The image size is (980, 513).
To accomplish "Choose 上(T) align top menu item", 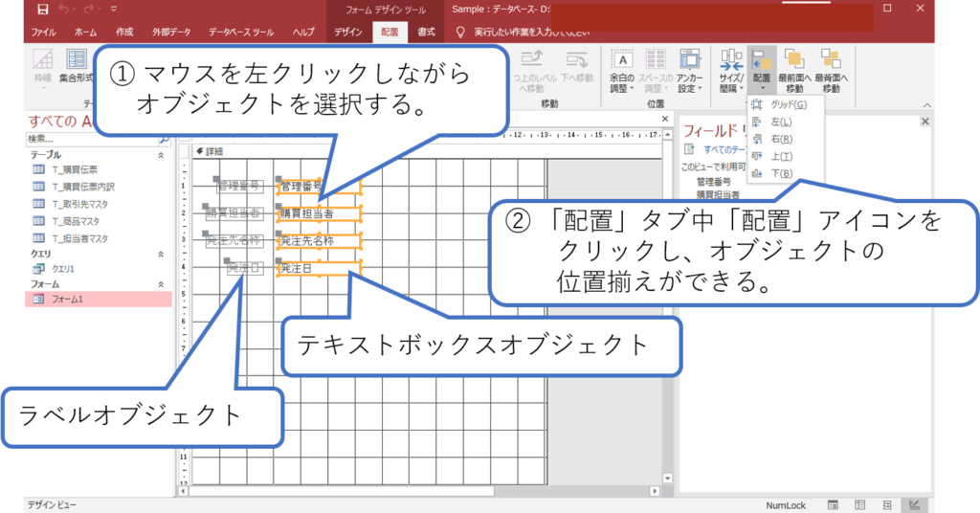I will pyautogui.click(x=786, y=157).
